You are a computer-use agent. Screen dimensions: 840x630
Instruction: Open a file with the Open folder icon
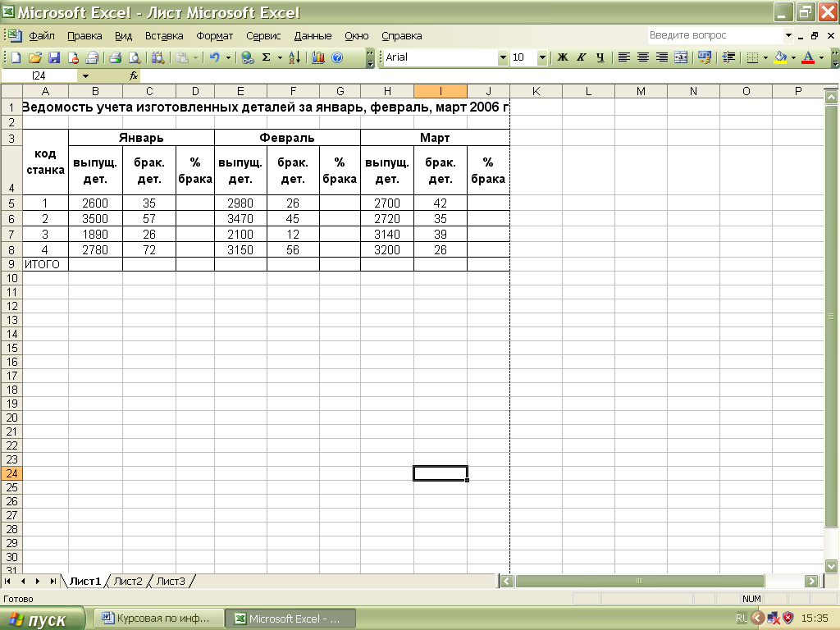tap(35, 57)
